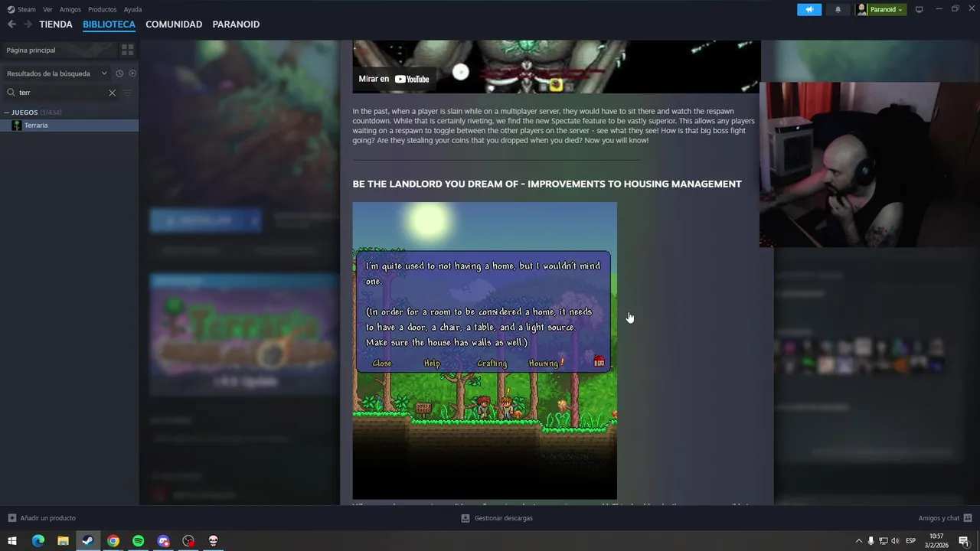Switch to Big Picture mode monitor icon
This screenshot has width=980, height=551.
coord(919,9)
